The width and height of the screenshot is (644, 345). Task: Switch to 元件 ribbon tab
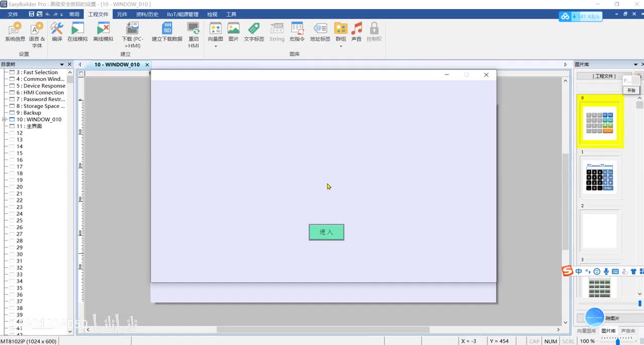[x=122, y=15]
